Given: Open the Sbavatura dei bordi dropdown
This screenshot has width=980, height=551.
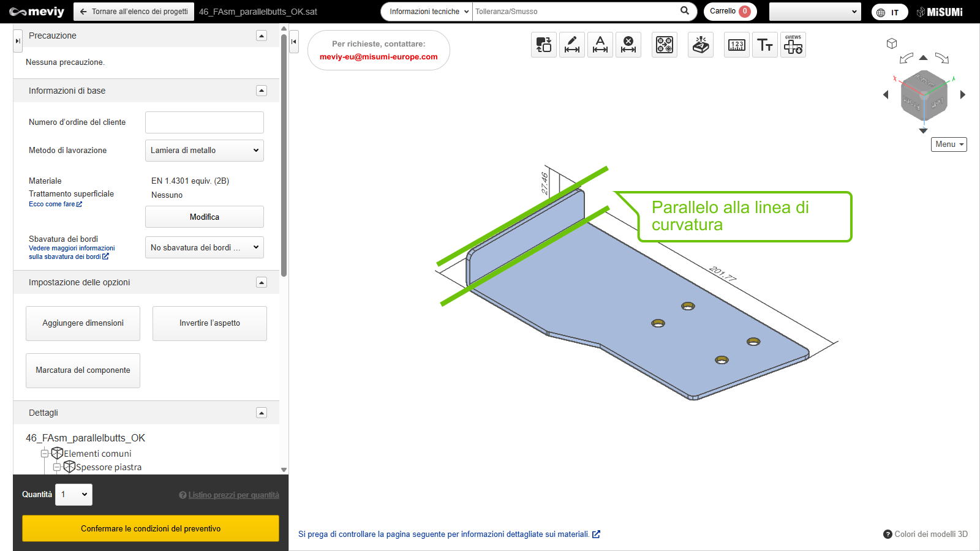Looking at the screenshot, I should click(204, 247).
